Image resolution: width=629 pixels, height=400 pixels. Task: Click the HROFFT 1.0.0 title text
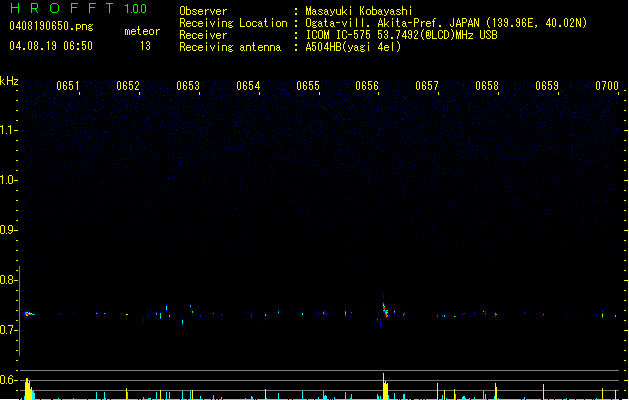click(78, 8)
